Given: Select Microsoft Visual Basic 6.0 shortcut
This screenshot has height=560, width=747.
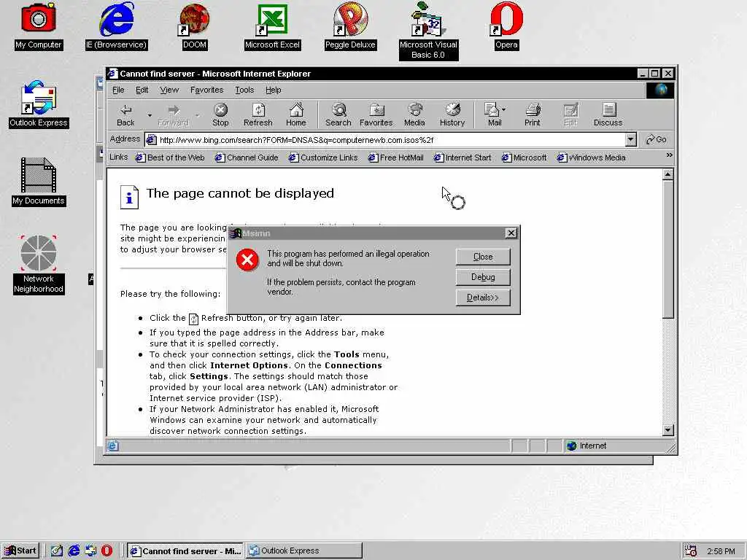Looking at the screenshot, I should (428, 31).
